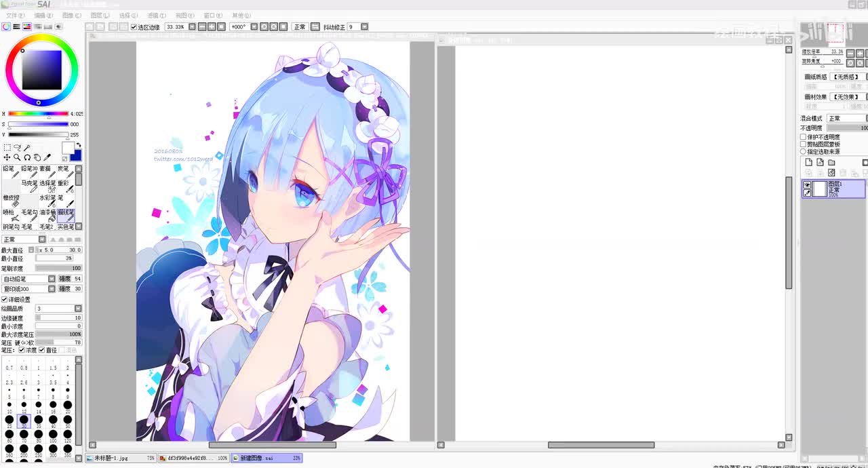Select the eyedropper color picker tool

coord(47,157)
